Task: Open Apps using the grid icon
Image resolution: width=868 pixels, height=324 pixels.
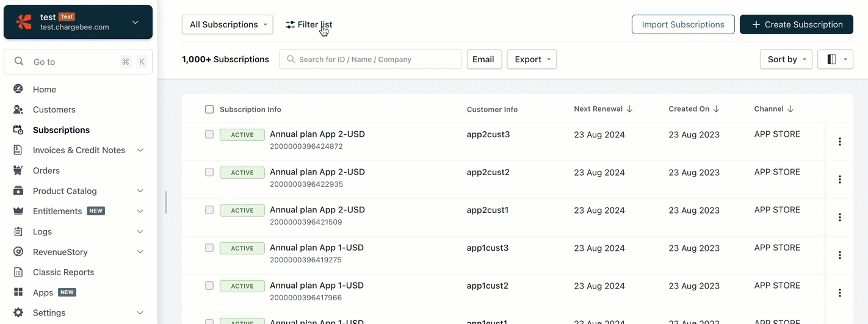Action: coord(18,292)
